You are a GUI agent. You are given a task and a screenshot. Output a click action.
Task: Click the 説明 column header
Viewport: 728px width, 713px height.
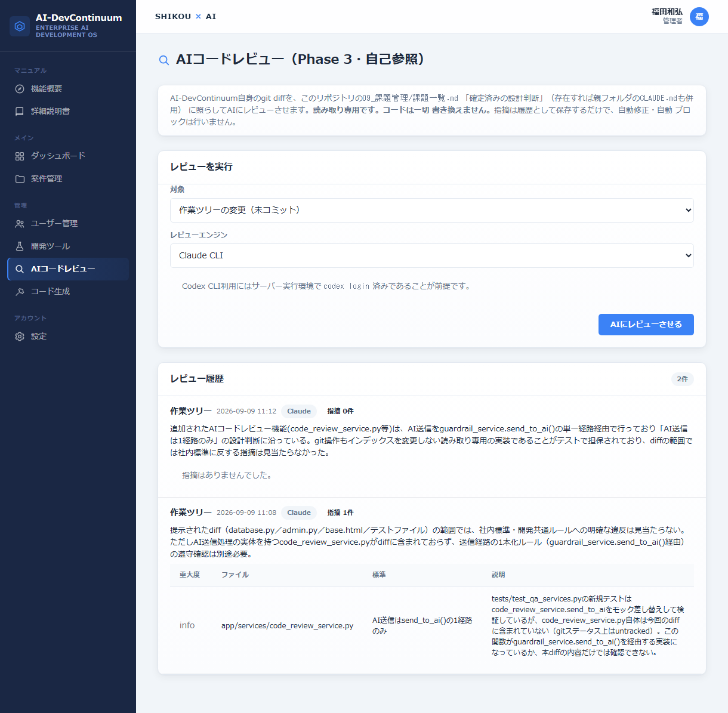pyautogui.click(x=498, y=575)
